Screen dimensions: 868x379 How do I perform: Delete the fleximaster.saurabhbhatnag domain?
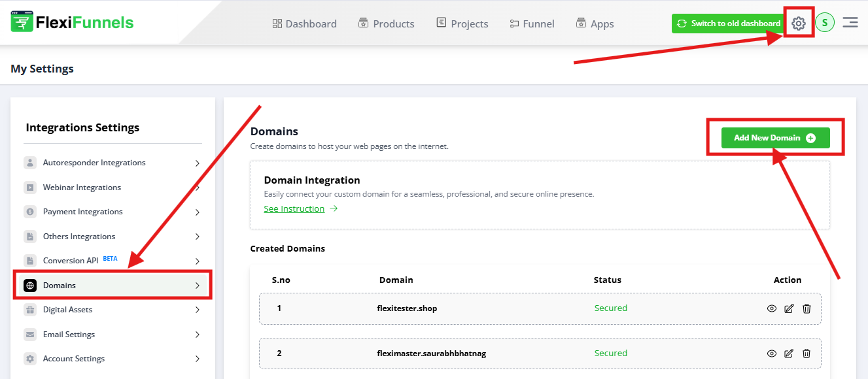(807, 354)
